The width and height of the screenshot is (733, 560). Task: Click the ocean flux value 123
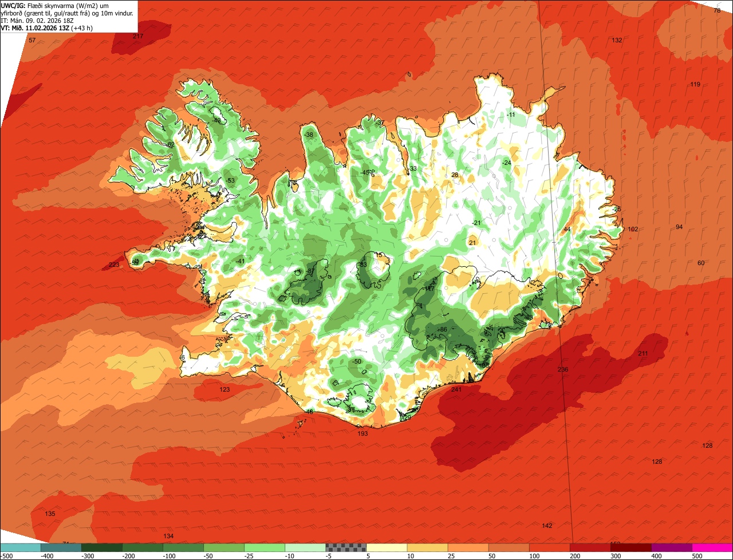pos(224,390)
